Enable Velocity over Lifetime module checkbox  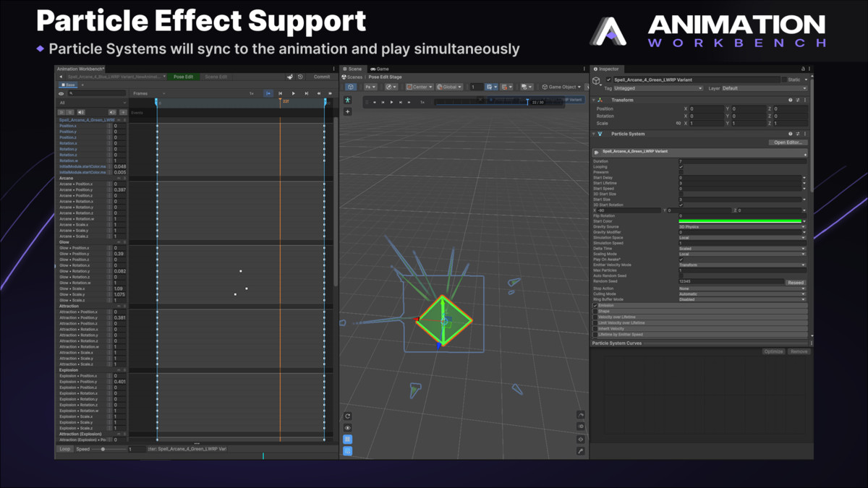(595, 317)
